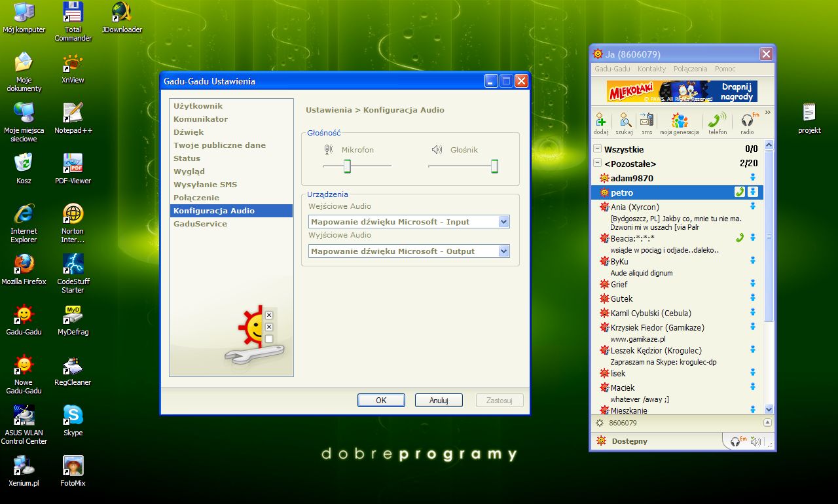Select Mozilla Firefox desktop icon
Screen dimensions: 838x504
[x=24, y=270]
